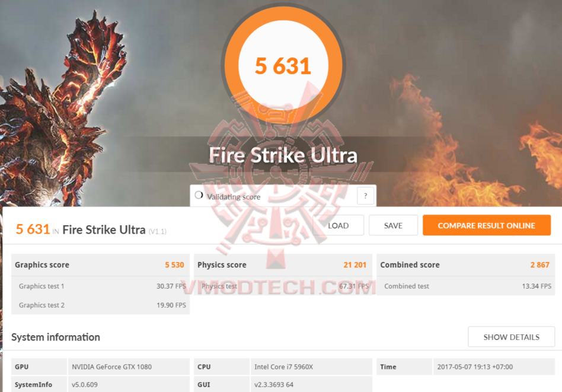Click the Graphics test 1 row

(100, 286)
